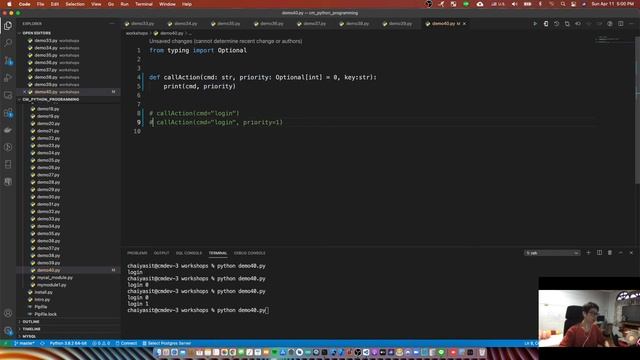640x360 pixels.
Task: Open the Extensions view
Action: pyautogui.click(x=8, y=113)
